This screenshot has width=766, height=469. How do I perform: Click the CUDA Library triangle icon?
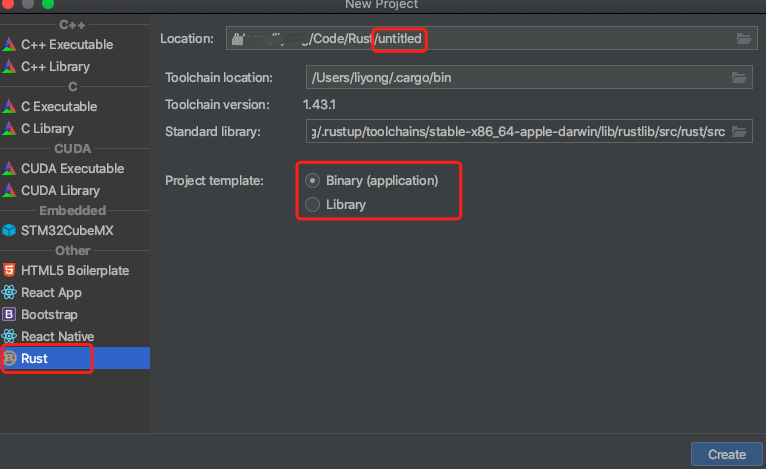point(9,191)
